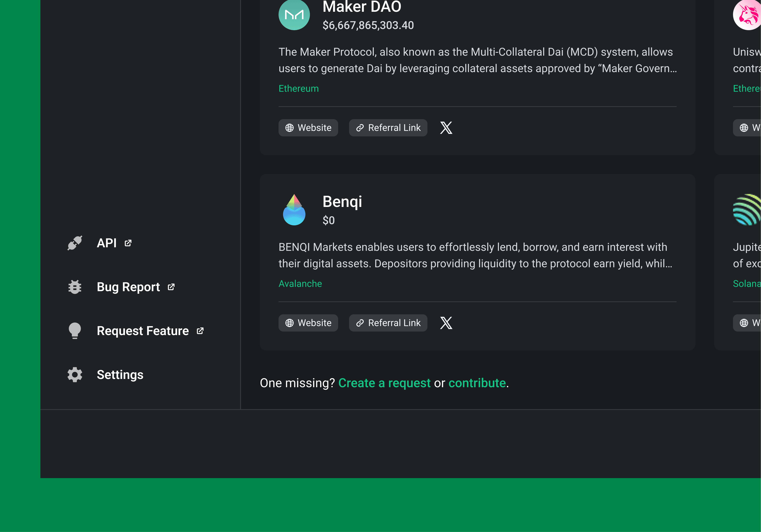Click Maker DAO's $6,667,865,303.40 value
The image size is (761, 532).
click(x=368, y=25)
